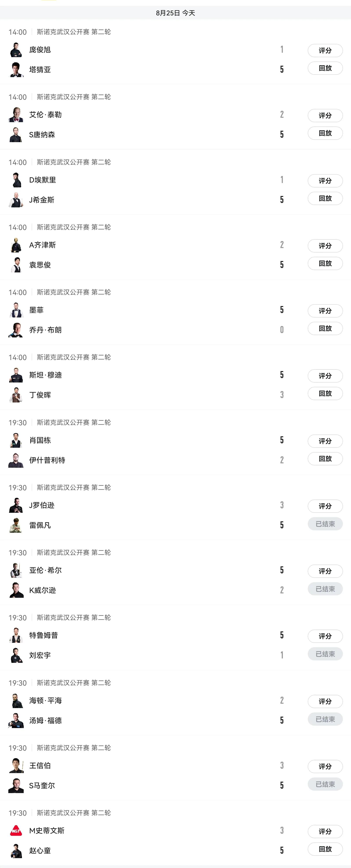Click 评分 for 庞俊旭 vs 塔猜亚

click(325, 51)
